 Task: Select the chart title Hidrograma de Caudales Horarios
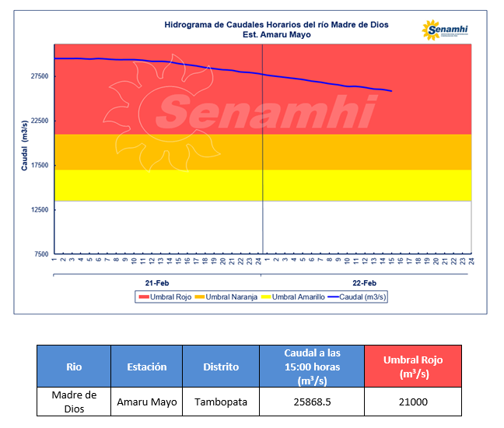pos(276,25)
